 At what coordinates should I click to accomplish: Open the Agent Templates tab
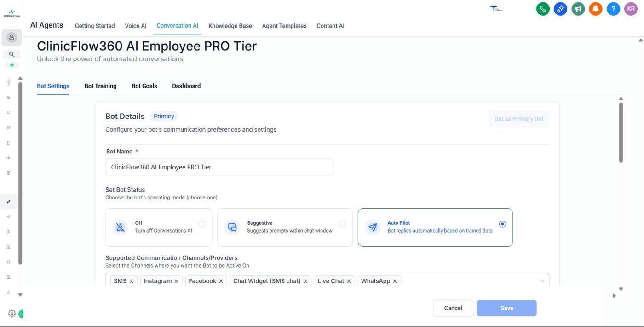pos(284,26)
